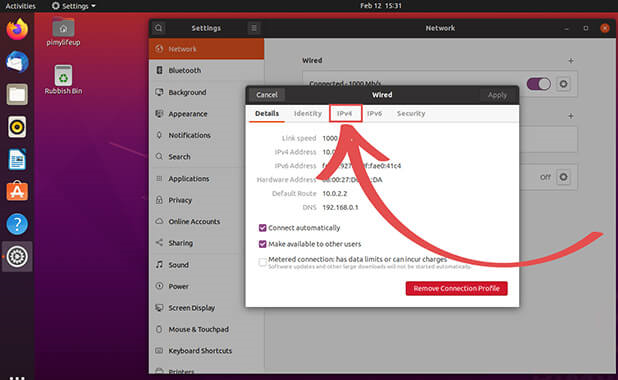Switch to the Security tab
This screenshot has height=380, width=618.
coord(411,114)
